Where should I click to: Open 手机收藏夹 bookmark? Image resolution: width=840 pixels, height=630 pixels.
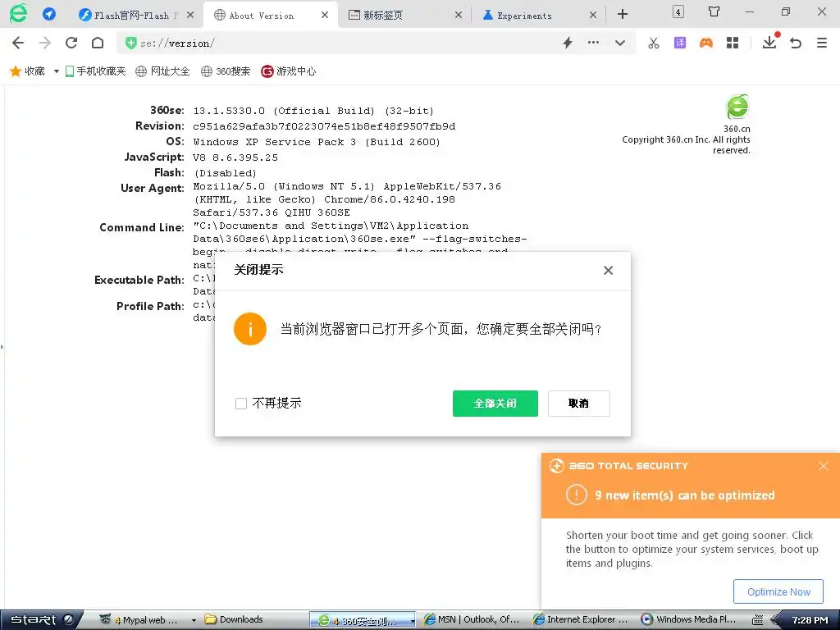point(95,71)
